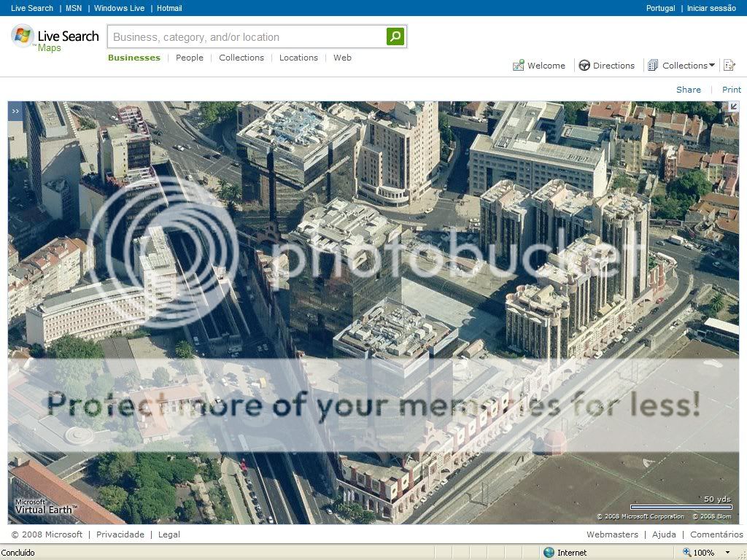Image resolution: width=747 pixels, height=560 pixels.
Task: Switch to the People search tab
Action: click(x=190, y=58)
